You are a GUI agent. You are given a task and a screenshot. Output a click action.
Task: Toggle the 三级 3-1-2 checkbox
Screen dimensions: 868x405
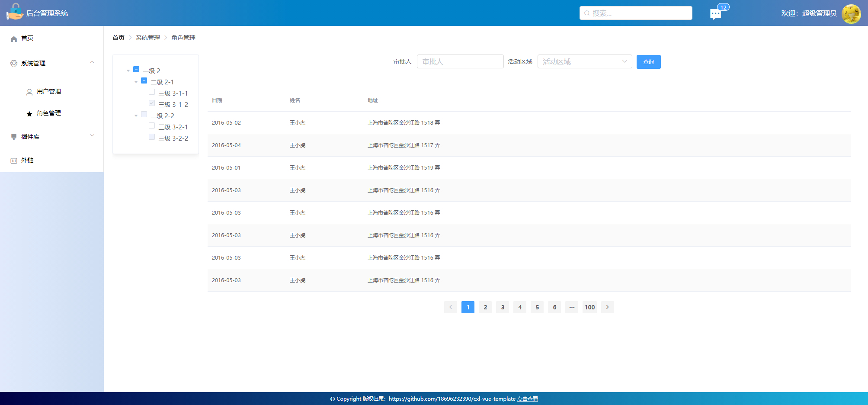click(152, 103)
